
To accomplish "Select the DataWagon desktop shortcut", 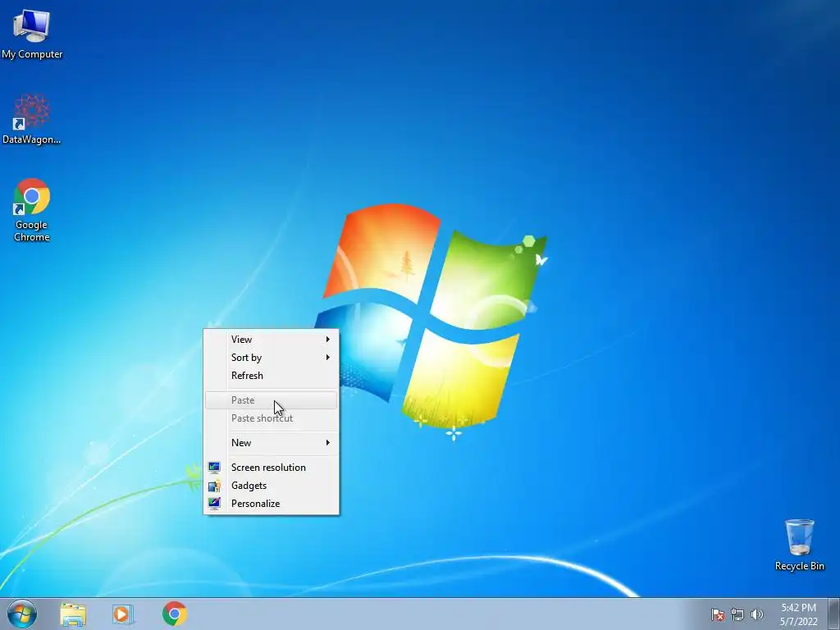I will (x=32, y=119).
